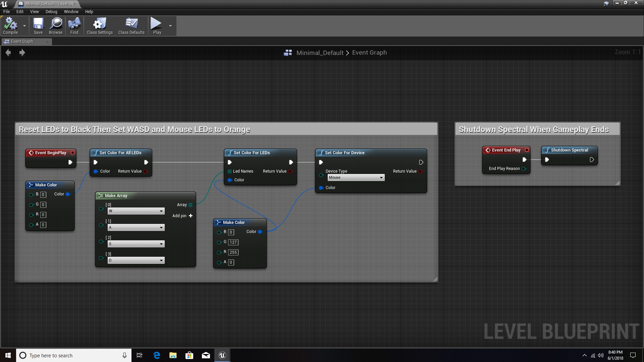Screen dimensions: 644x362
Task: Open Unreal Engine from the taskbar
Action: click(222, 355)
